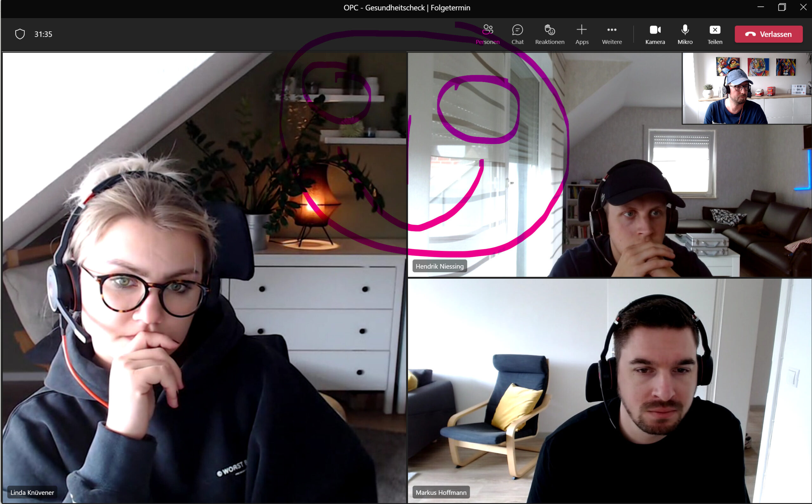Image resolution: width=812 pixels, height=504 pixels.
Task: Click the meeting timer 31:35
Action: (x=43, y=34)
